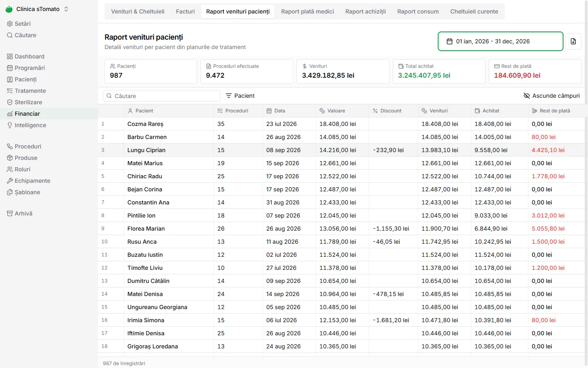The image size is (588, 368).
Task: Switch to Raport consum tab
Action: click(418, 11)
